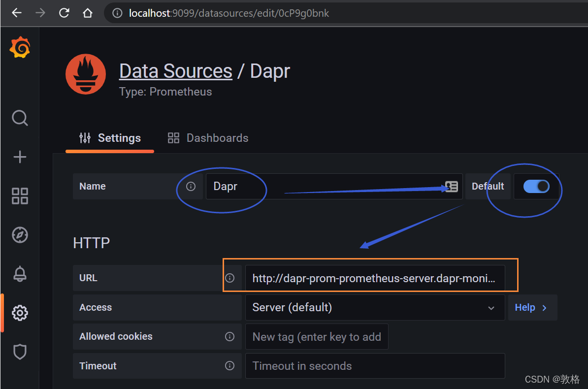Click the Grafana logo in sidebar

[20, 47]
